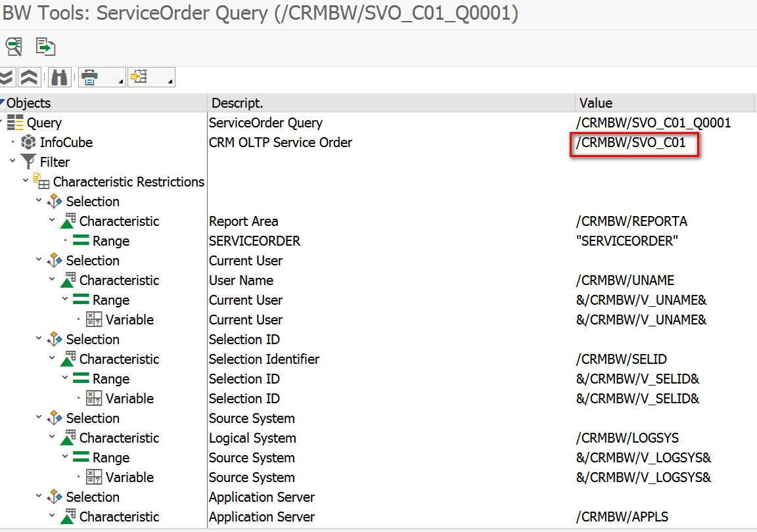Click the Characteristic icon for Selection Identifier

68,359
